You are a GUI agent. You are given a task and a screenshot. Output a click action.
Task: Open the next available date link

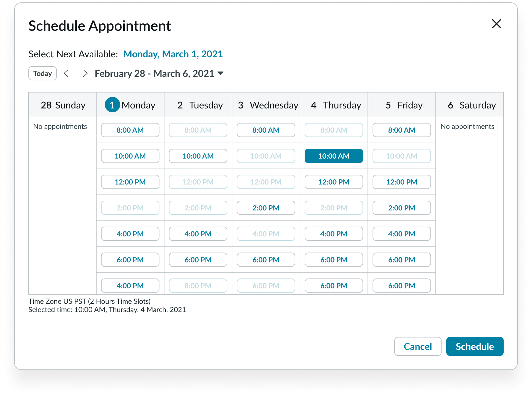pos(173,54)
